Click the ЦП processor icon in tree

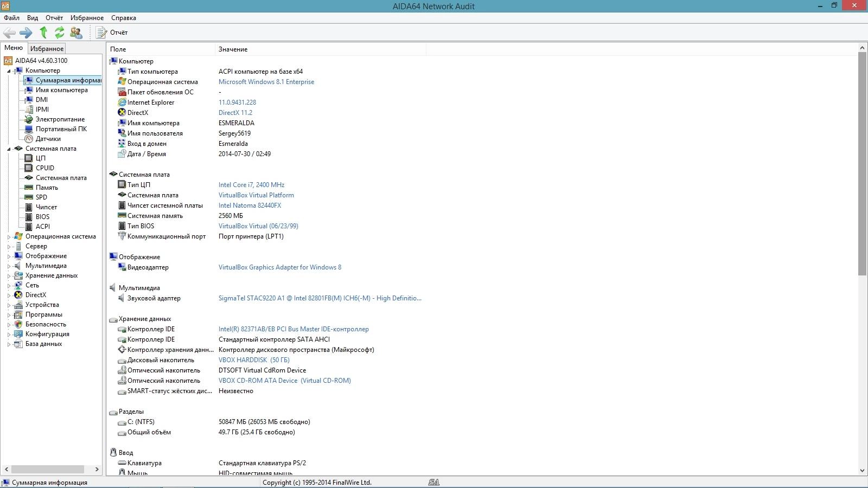(x=29, y=158)
